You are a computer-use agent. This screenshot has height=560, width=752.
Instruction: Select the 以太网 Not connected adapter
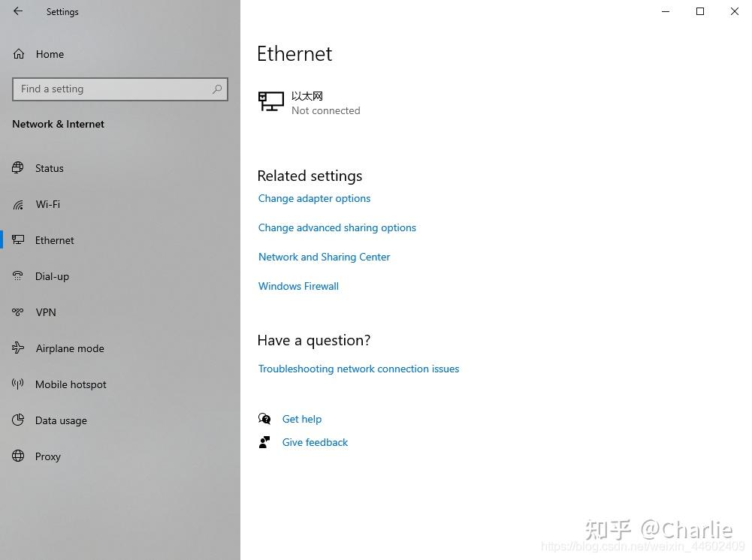(310, 103)
